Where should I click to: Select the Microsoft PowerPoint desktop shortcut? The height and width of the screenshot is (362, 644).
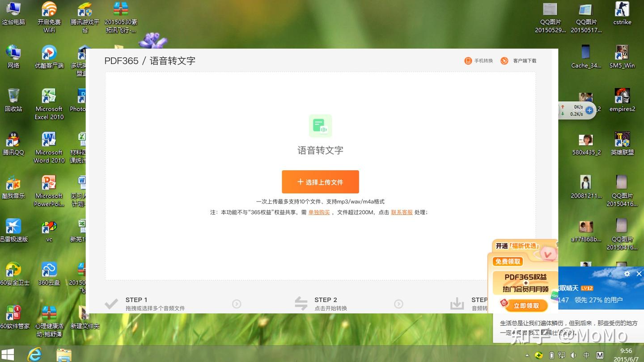[49, 191]
